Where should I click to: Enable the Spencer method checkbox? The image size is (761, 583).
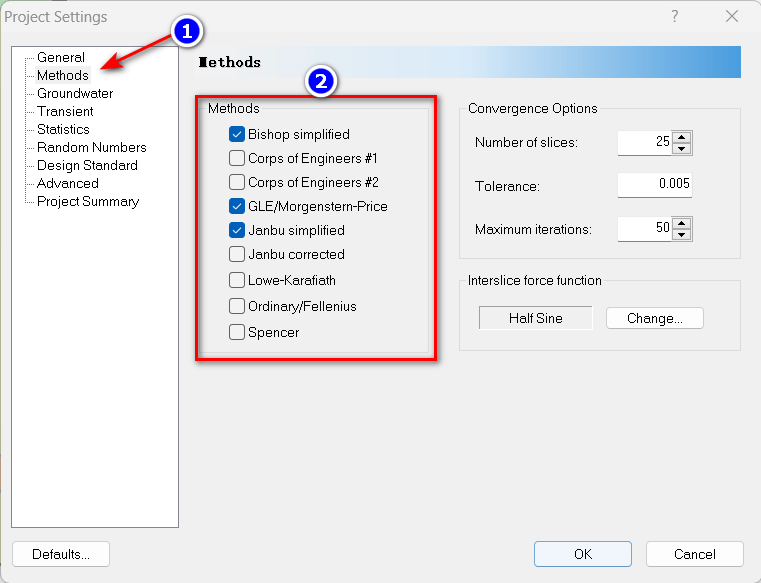click(x=237, y=332)
